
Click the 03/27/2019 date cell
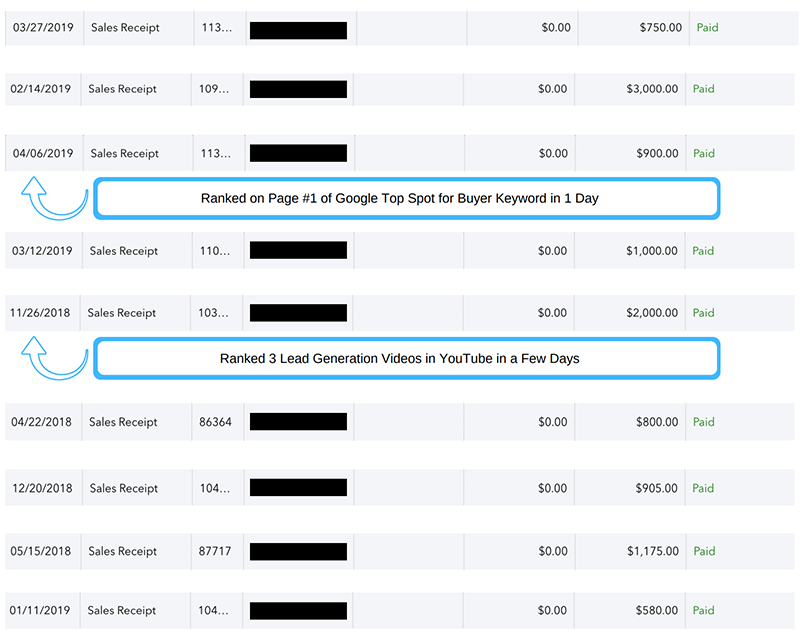43,28
